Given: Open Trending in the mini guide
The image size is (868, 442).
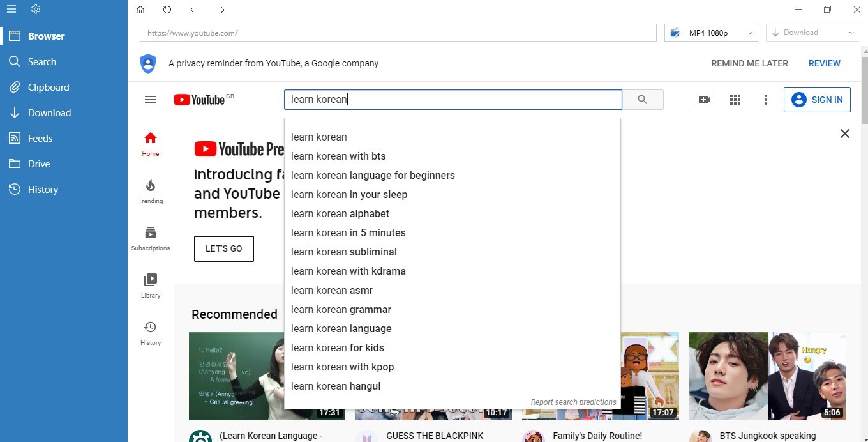Looking at the screenshot, I should [151, 192].
